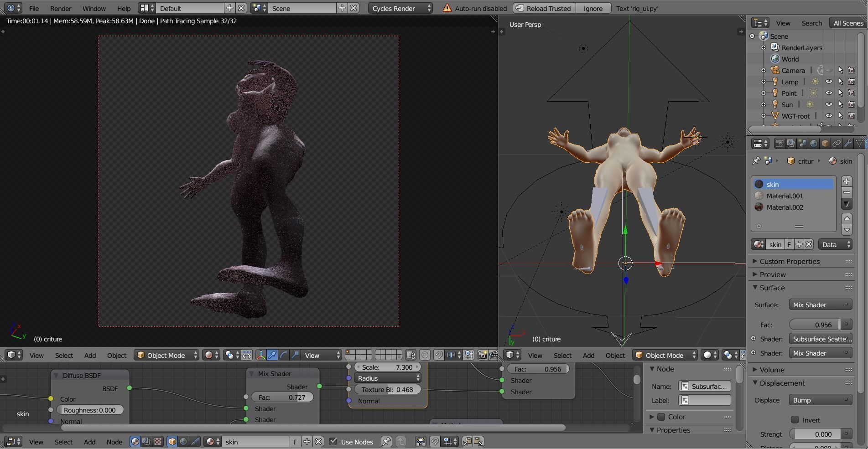Toggle visibility eye of Lamp object

point(829,82)
